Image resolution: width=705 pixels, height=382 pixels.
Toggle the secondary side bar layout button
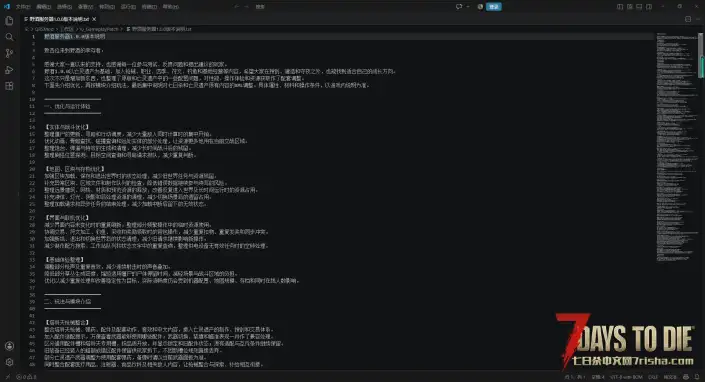click(649, 7)
